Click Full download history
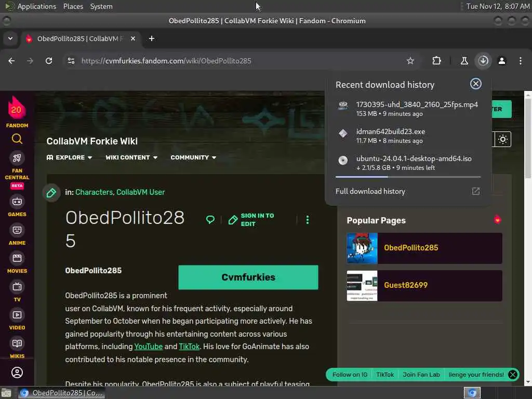532x399 pixels. 370,191
